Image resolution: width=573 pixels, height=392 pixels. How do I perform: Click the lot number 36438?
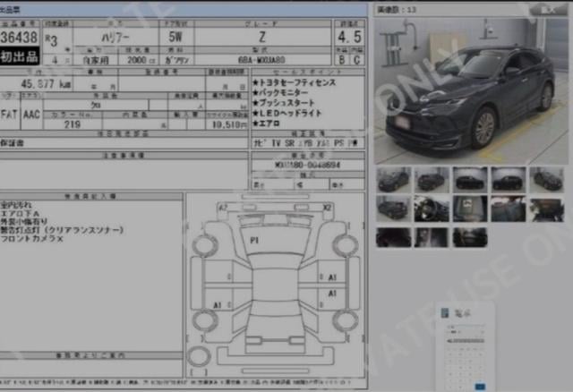coord(19,38)
